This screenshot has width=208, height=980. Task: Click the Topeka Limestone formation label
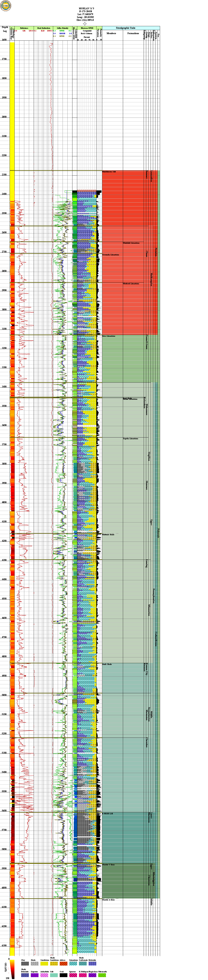(x=130, y=439)
